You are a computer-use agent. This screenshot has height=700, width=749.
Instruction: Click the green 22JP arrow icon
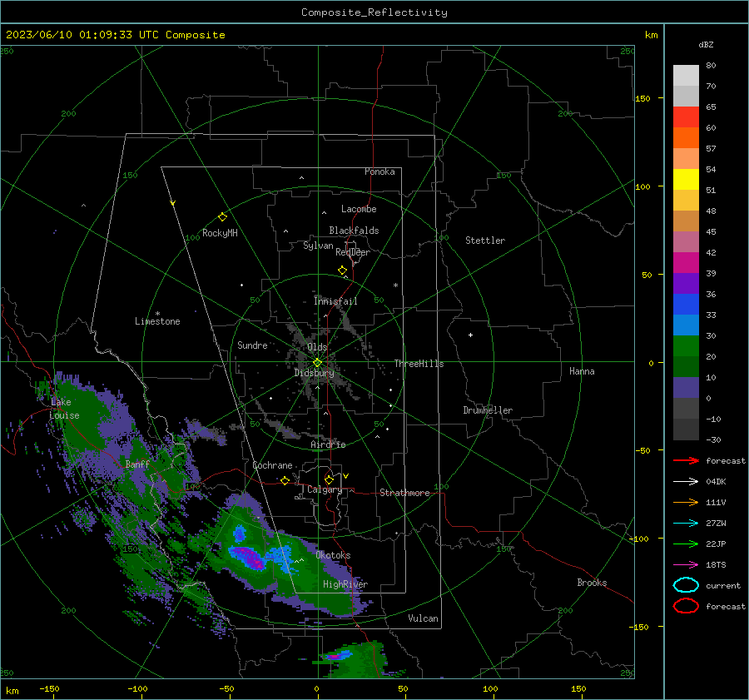point(686,544)
